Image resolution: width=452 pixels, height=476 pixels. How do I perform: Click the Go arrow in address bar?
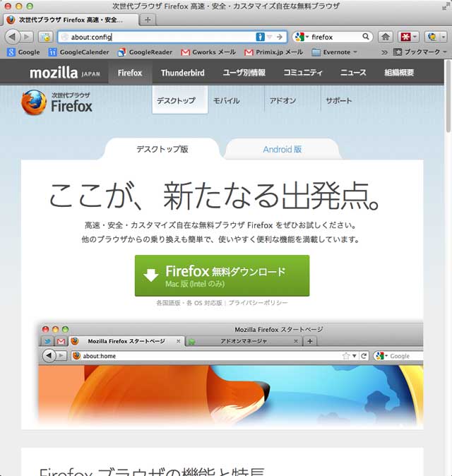(280, 37)
